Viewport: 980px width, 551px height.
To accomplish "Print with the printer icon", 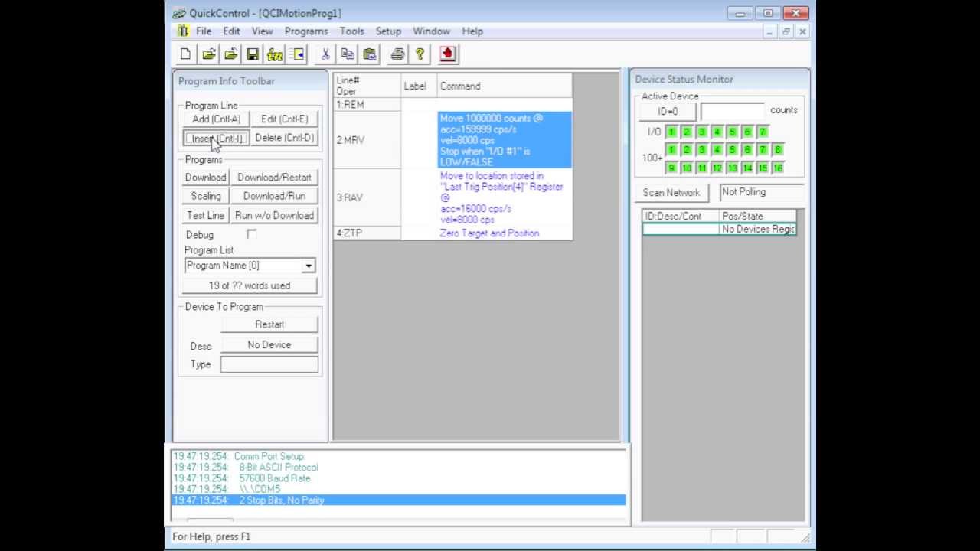I will 397,54.
